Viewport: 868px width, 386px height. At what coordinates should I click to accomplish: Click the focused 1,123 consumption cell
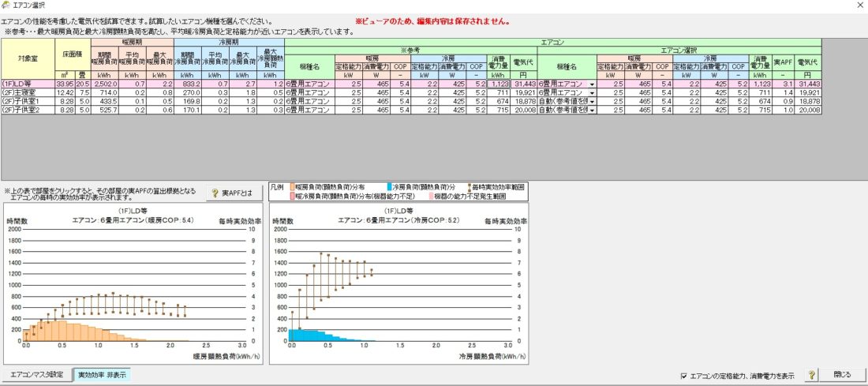click(x=498, y=84)
